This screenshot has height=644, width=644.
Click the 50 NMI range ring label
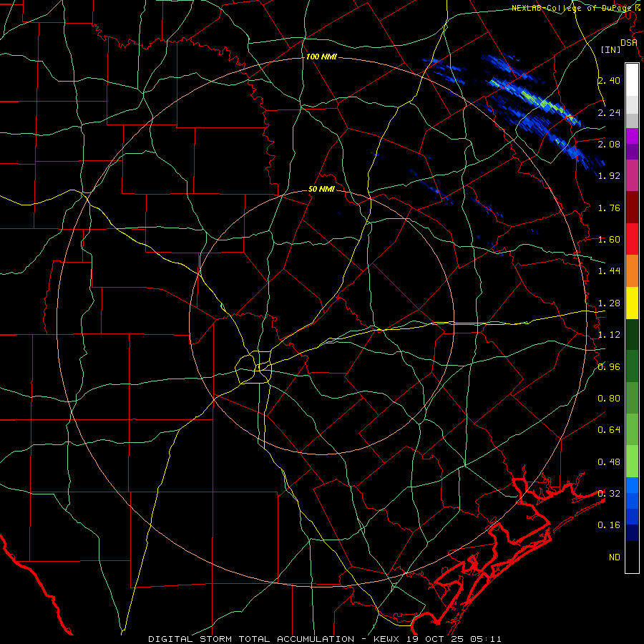[x=321, y=190]
